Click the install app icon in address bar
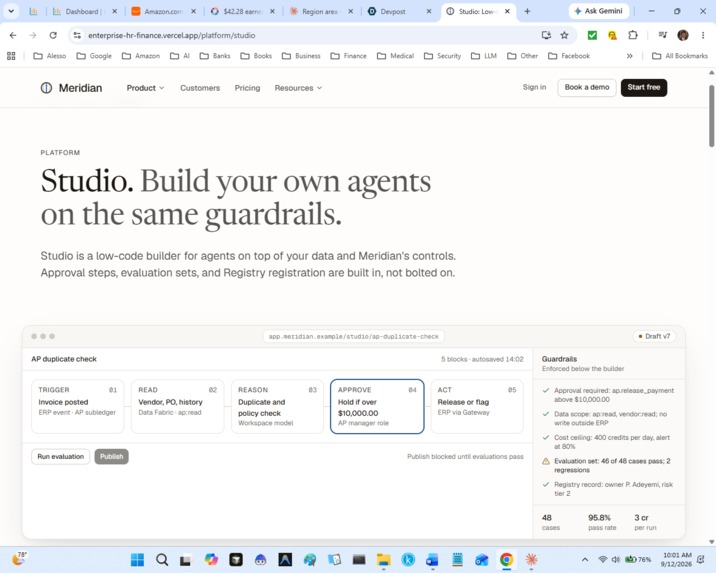716x573 pixels. (546, 35)
